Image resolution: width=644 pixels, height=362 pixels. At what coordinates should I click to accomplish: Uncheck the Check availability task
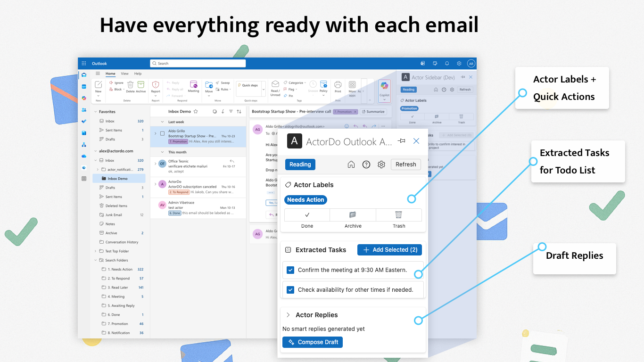tap(290, 290)
